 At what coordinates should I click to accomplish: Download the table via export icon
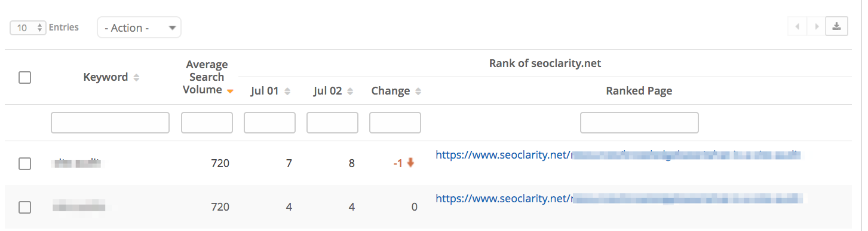click(836, 26)
